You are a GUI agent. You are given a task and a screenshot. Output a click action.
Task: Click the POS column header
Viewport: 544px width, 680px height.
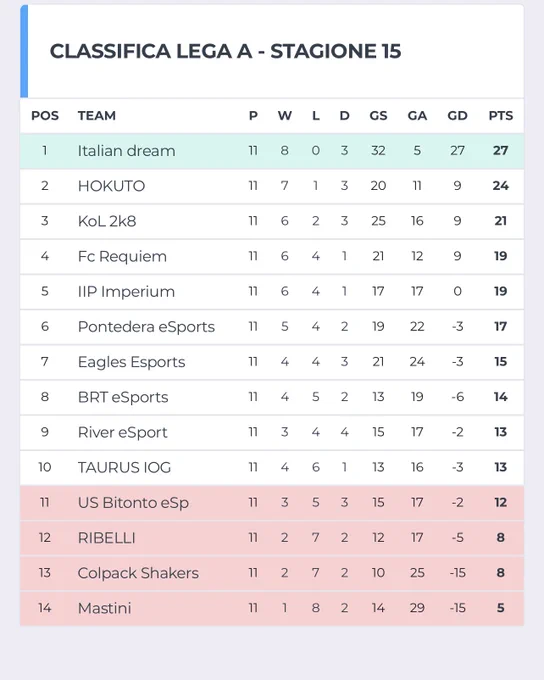pyautogui.click(x=45, y=116)
